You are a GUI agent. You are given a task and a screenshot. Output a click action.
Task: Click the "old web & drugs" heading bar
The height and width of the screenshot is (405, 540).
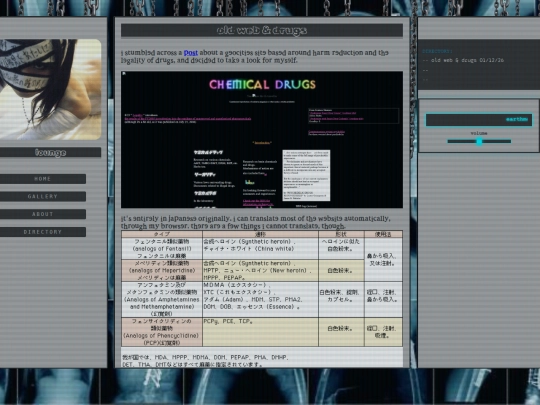(x=262, y=30)
